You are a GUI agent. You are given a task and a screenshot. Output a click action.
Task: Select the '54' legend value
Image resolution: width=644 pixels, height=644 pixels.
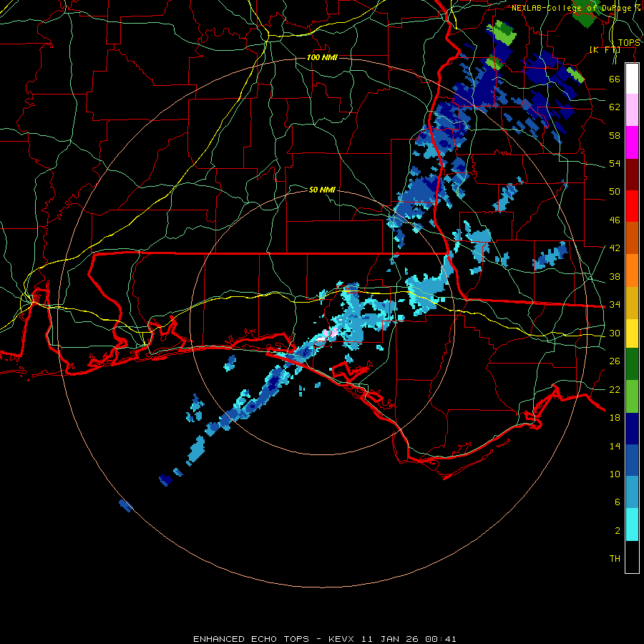(615, 163)
